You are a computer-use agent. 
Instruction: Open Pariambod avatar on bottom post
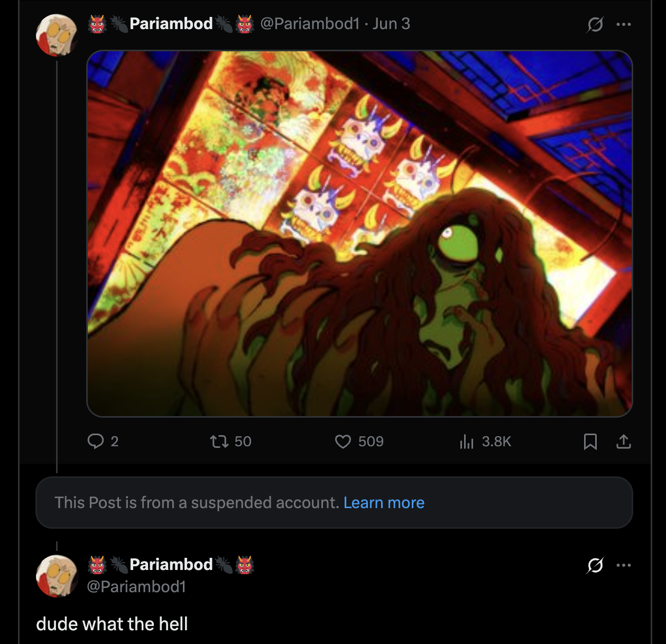[x=57, y=576]
